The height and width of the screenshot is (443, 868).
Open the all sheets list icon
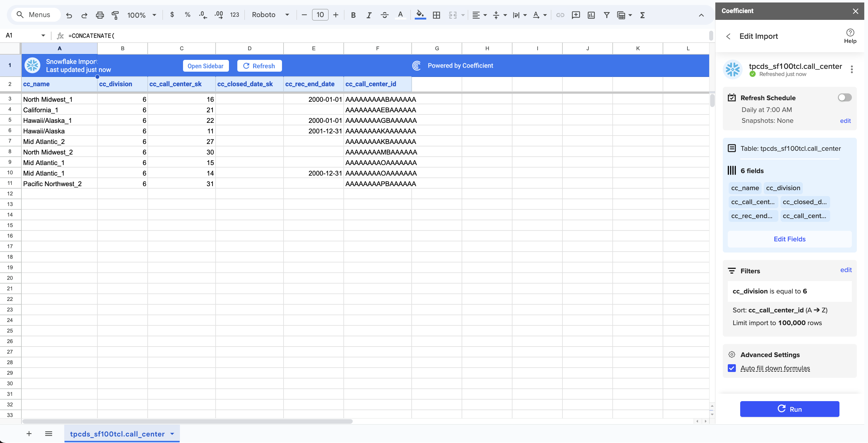[x=48, y=434]
